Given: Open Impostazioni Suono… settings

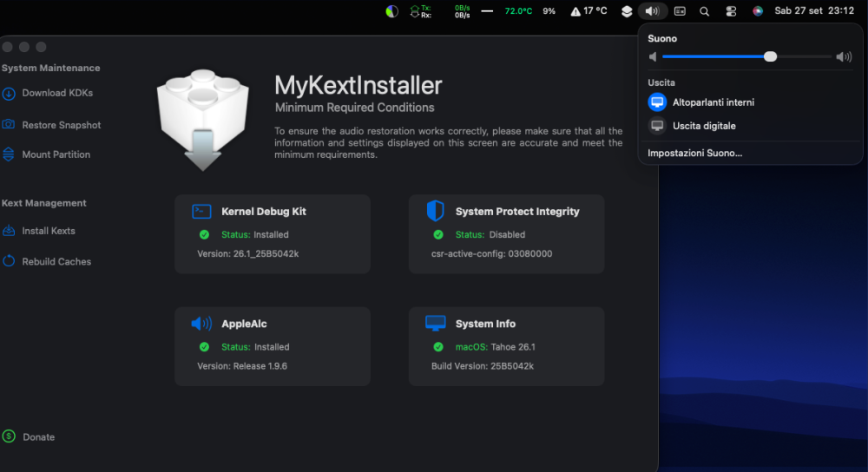Looking at the screenshot, I should pos(694,153).
